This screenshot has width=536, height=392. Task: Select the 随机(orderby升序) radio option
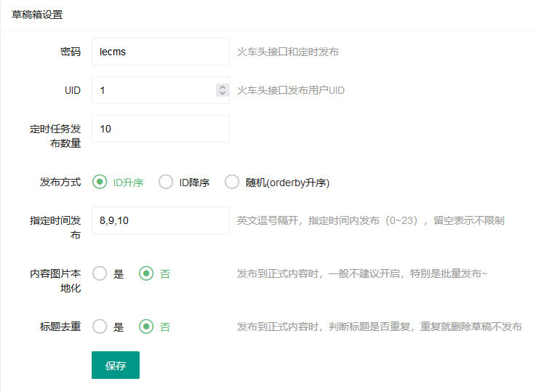[232, 182]
